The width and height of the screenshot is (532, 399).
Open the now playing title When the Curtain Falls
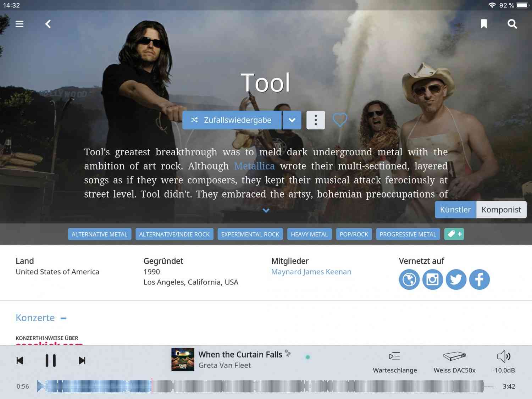(240, 354)
